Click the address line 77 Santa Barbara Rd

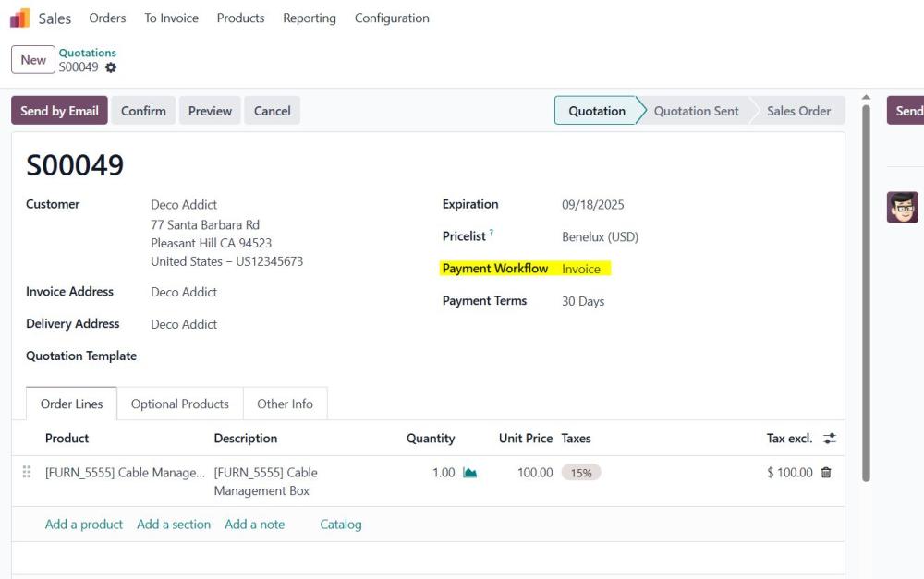point(205,225)
